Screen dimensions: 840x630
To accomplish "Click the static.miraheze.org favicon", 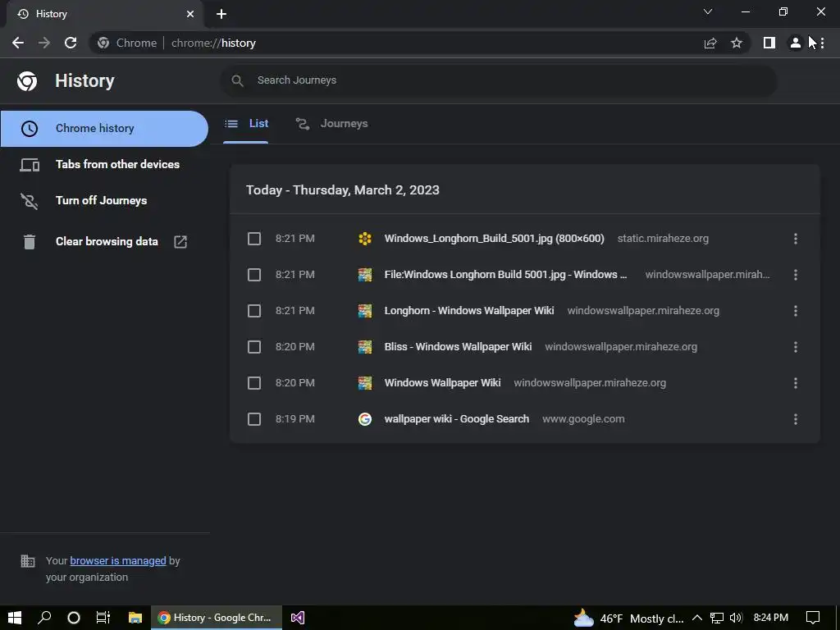I will point(365,239).
